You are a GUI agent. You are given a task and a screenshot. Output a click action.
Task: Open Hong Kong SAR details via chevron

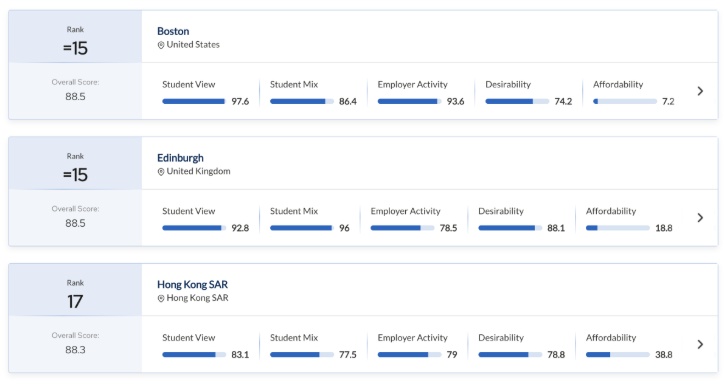(700, 344)
